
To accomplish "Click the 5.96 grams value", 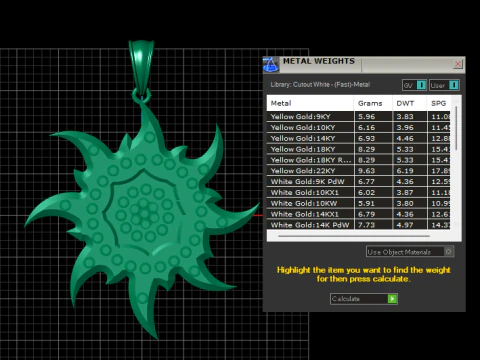I will [367, 117].
